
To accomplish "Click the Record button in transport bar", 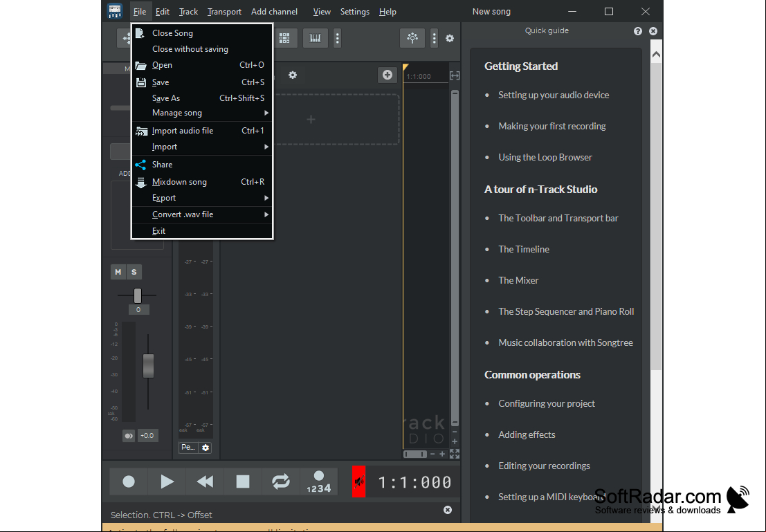I will pos(129,481).
